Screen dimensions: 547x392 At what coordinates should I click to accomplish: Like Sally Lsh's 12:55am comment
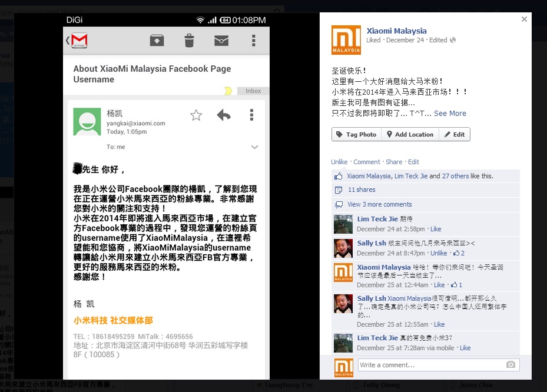(439, 324)
